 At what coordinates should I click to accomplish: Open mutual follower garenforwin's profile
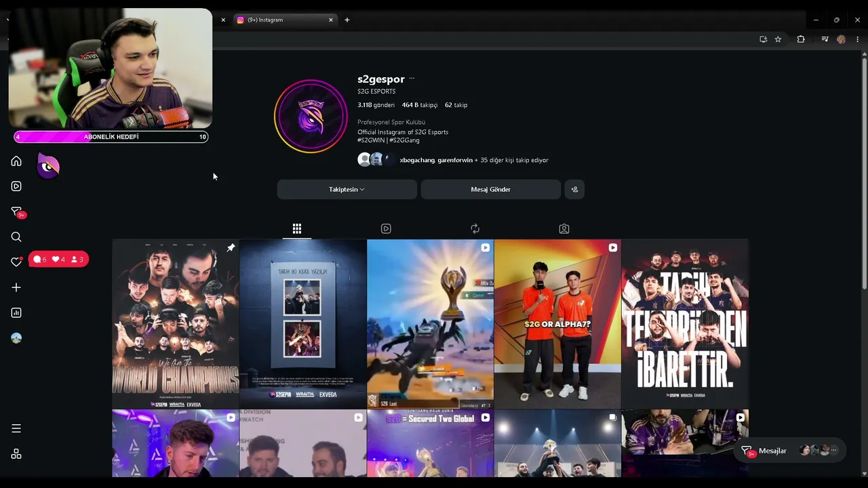click(x=455, y=161)
